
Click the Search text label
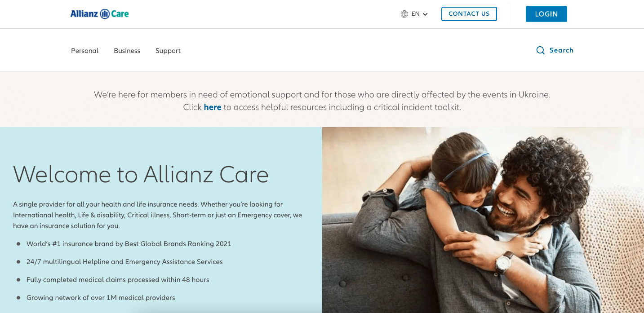tap(561, 50)
